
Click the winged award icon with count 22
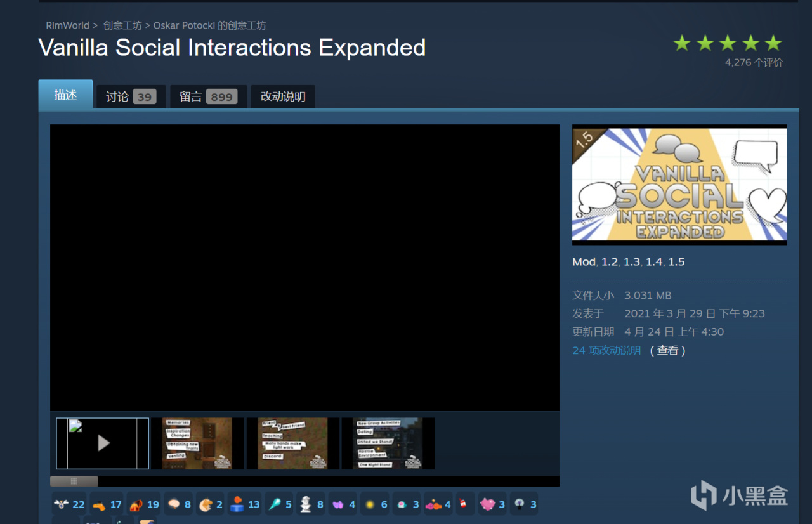(x=69, y=504)
